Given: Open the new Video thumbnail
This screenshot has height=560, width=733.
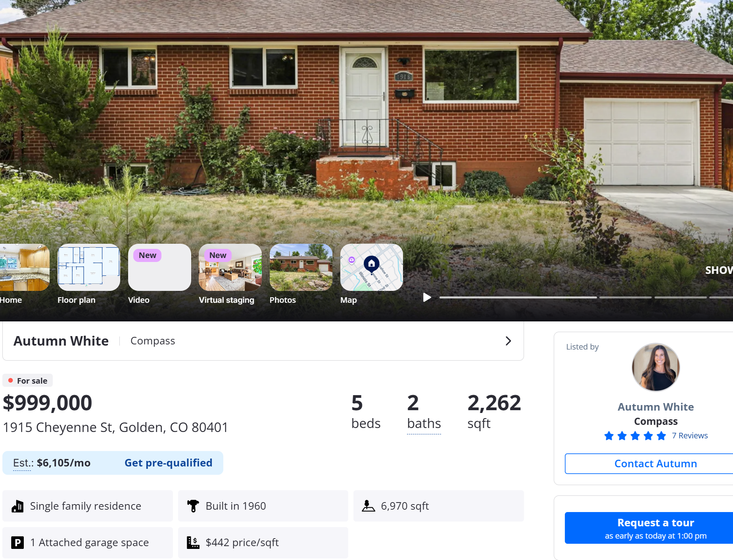Looking at the screenshot, I should click(x=159, y=267).
